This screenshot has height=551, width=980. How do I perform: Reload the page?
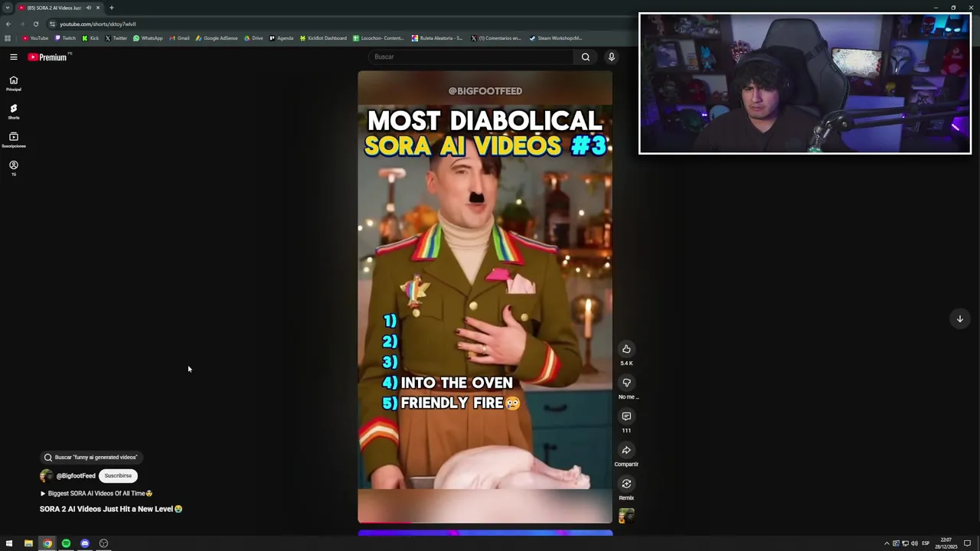coord(35,24)
